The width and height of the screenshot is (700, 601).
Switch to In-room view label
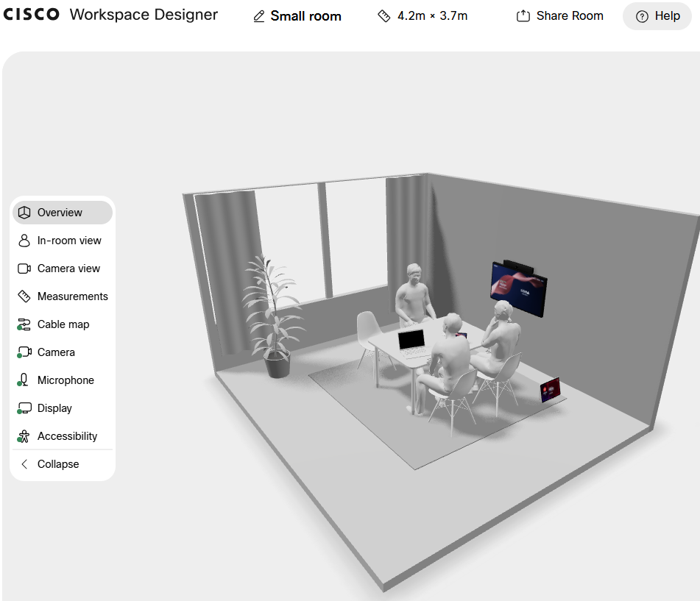pos(69,241)
